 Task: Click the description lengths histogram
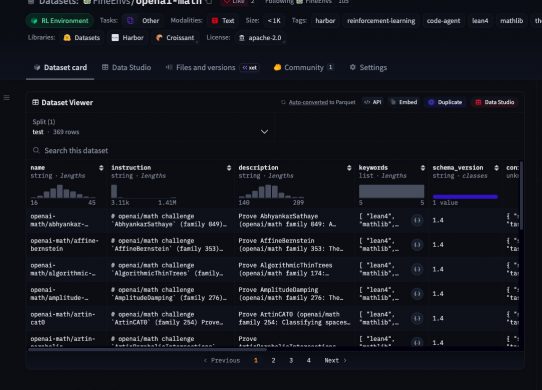(271, 191)
